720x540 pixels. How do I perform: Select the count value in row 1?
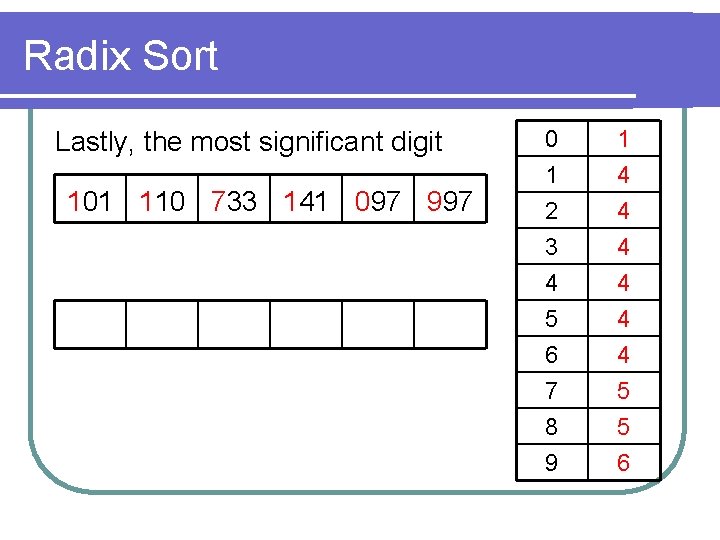click(624, 174)
